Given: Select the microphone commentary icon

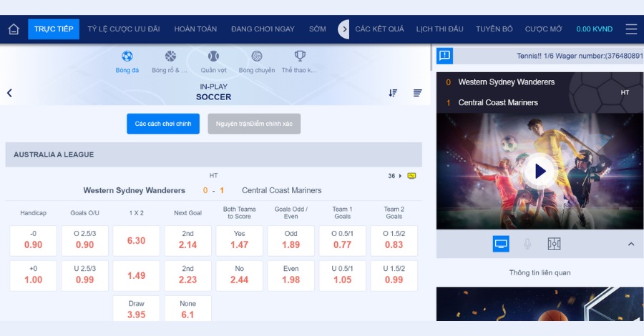Looking at the screenshot, I should (x=527, y=244).
